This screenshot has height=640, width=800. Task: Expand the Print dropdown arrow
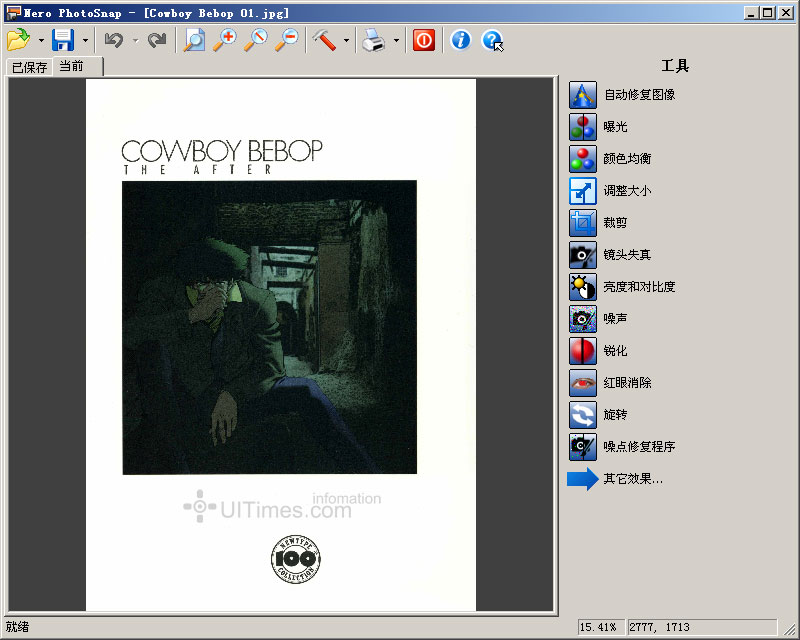(396, 40)
